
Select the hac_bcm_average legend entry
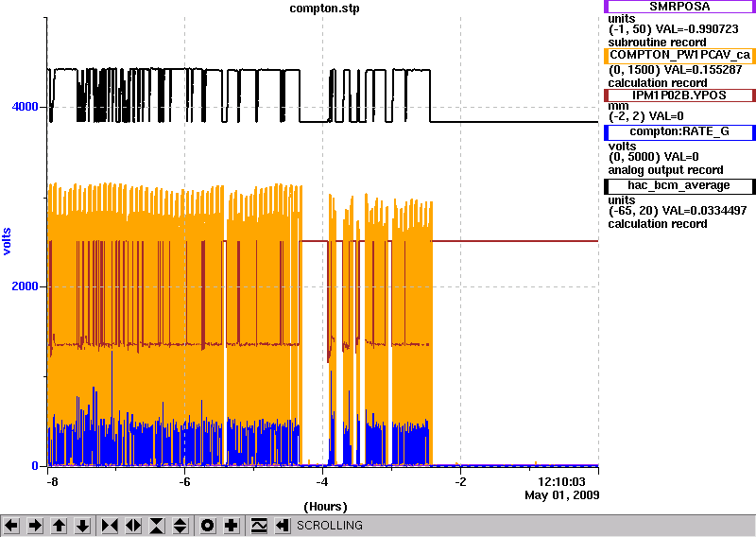[x=679, y=185]
